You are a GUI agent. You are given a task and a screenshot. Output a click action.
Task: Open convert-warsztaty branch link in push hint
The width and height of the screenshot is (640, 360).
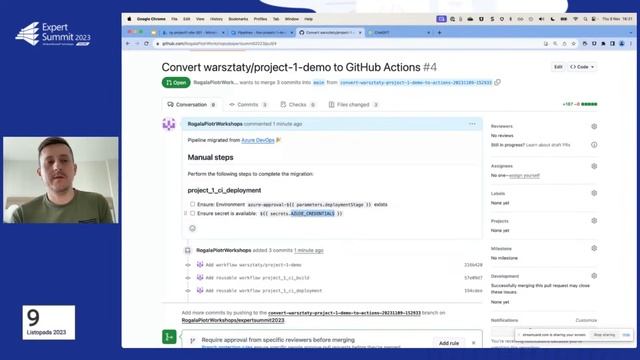point(344,313)
